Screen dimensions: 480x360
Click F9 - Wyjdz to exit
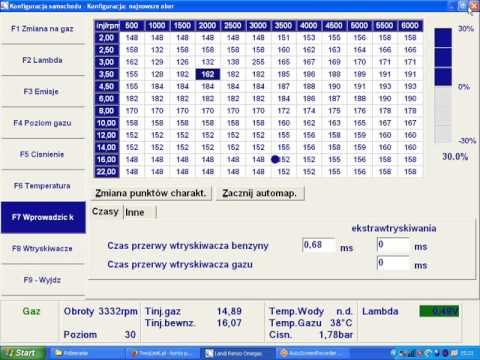tap(42, 280)
